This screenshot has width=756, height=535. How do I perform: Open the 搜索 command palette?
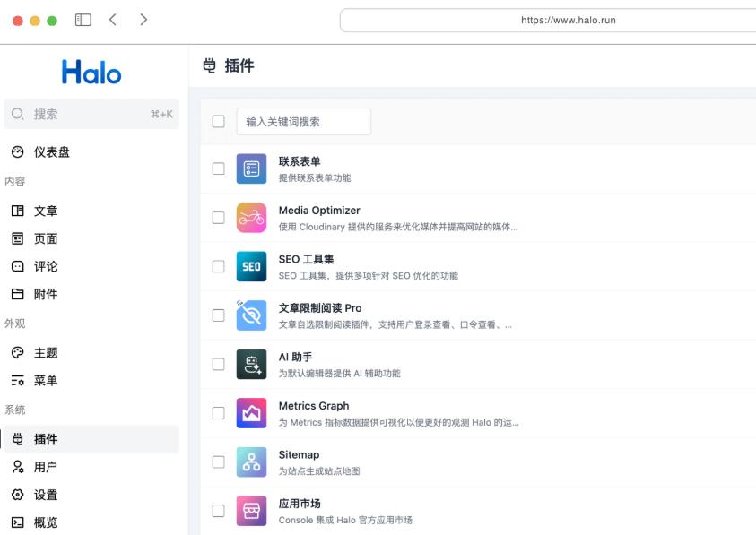click(91, 114)
